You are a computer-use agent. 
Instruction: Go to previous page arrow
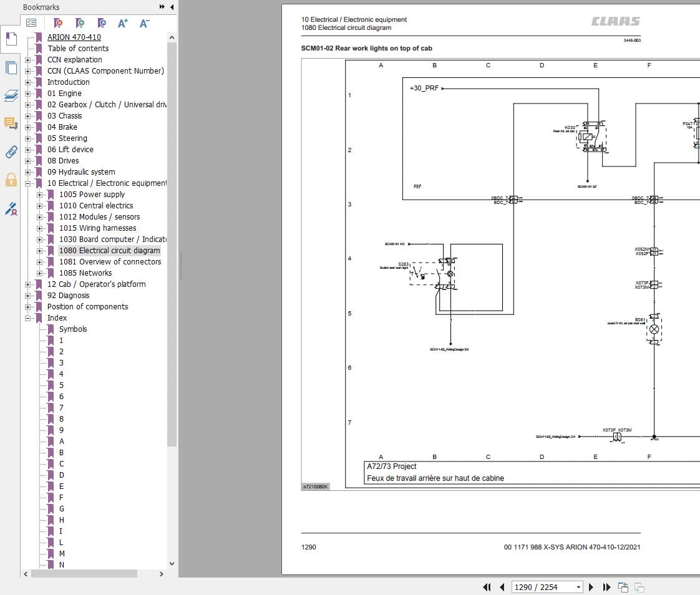coord(502,587)
